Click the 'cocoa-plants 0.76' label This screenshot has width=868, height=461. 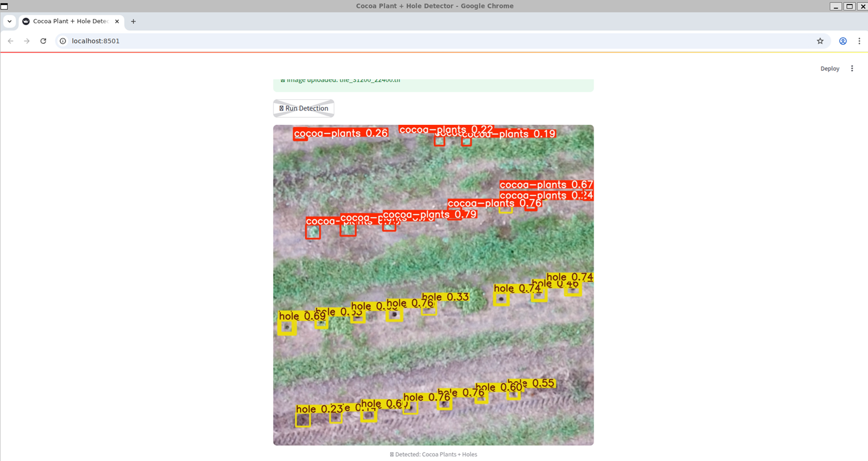coord(494,203)
